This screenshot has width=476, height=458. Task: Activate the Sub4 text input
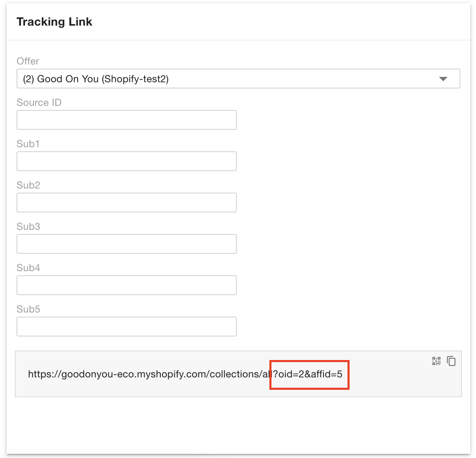126,285
